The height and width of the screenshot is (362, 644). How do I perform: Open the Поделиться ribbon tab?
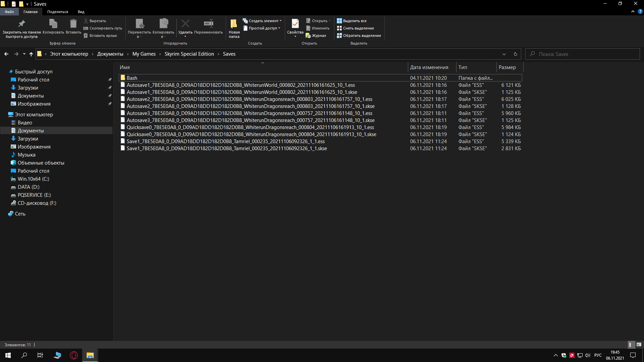[x=57, y=12]
